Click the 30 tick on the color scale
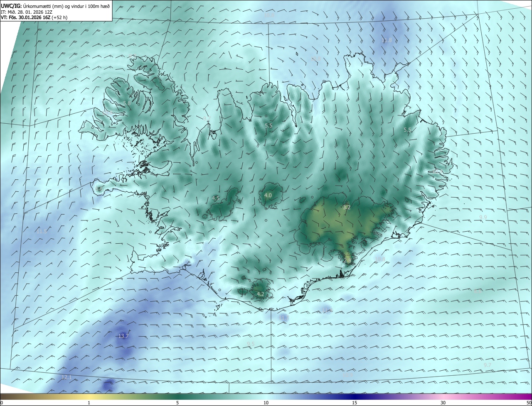This screenshot has width=532, height=406. (x=443, y=403)
